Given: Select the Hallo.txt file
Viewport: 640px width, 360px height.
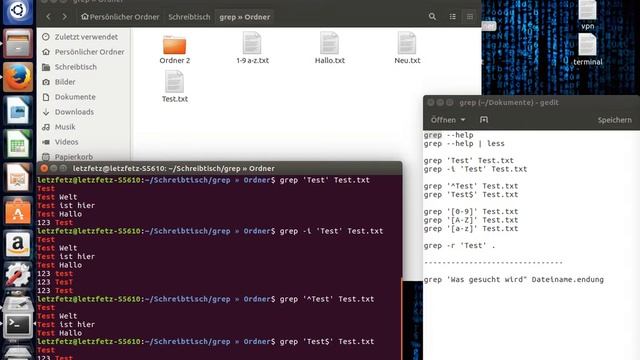Looking at the screenshot, I should point(330,49).
